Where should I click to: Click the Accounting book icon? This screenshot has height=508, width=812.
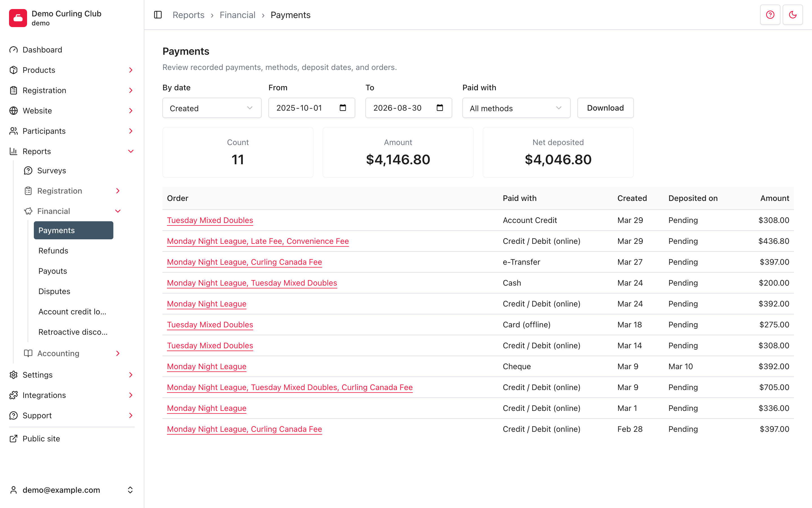pyautogui.click(x=28, y=353)
